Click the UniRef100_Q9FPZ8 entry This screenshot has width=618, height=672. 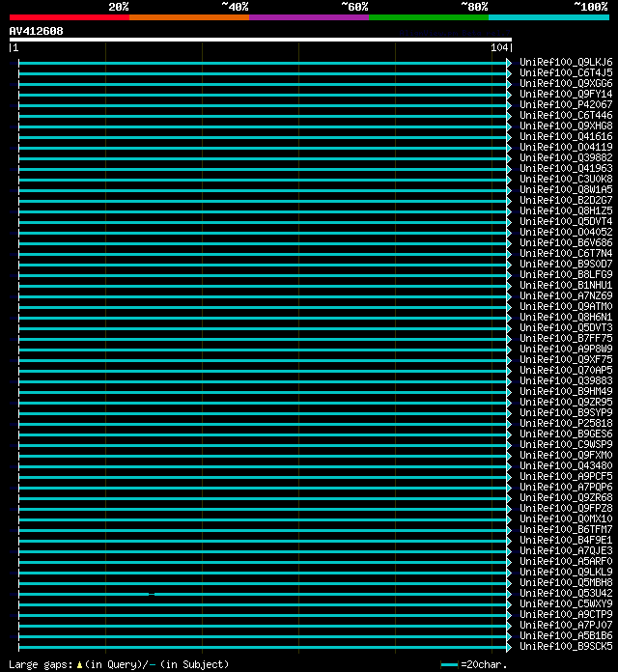566,508
